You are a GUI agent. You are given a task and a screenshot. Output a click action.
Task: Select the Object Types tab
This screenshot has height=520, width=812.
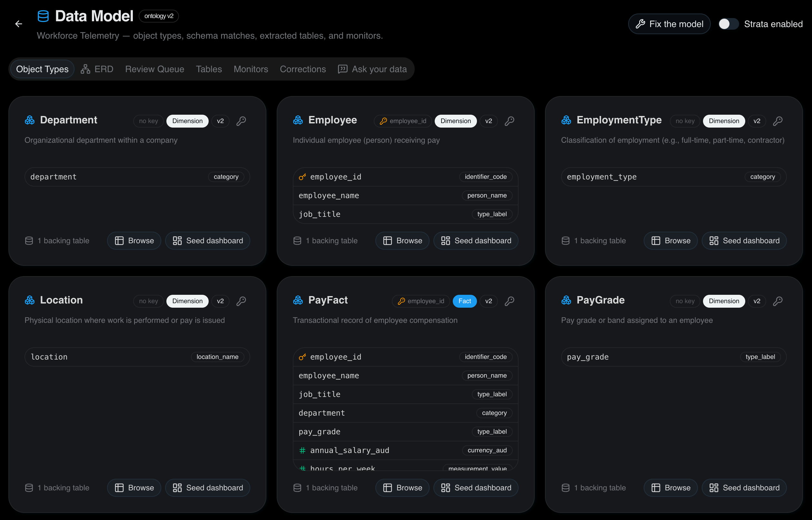click(42, 69)
